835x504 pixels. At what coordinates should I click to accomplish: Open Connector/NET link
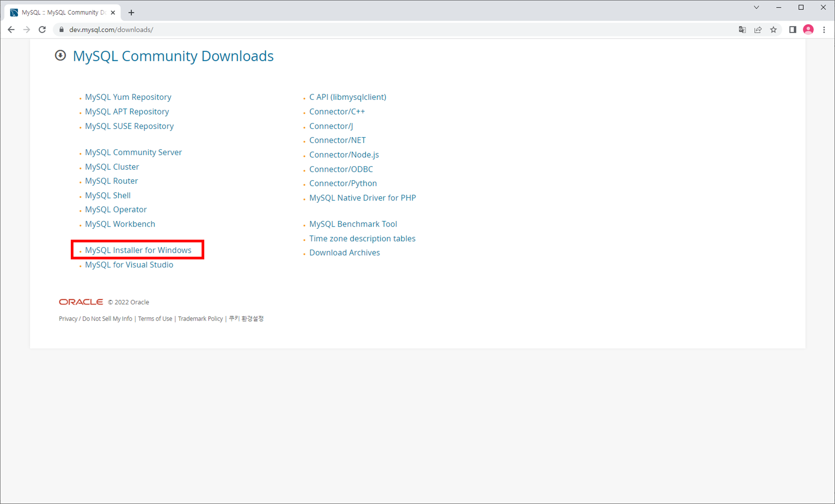(337, 140)
